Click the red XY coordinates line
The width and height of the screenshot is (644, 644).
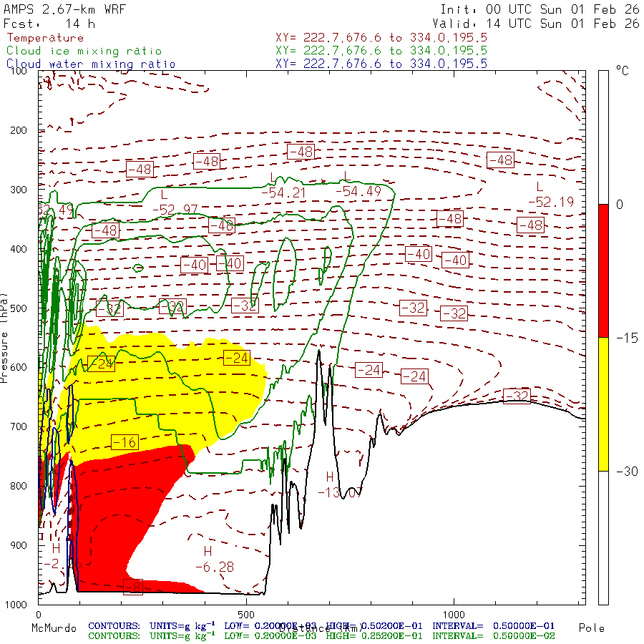tap(381, 38)
